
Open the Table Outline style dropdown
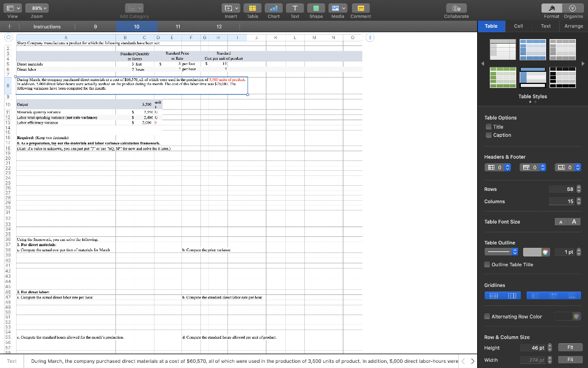click(x=500, y=251)
